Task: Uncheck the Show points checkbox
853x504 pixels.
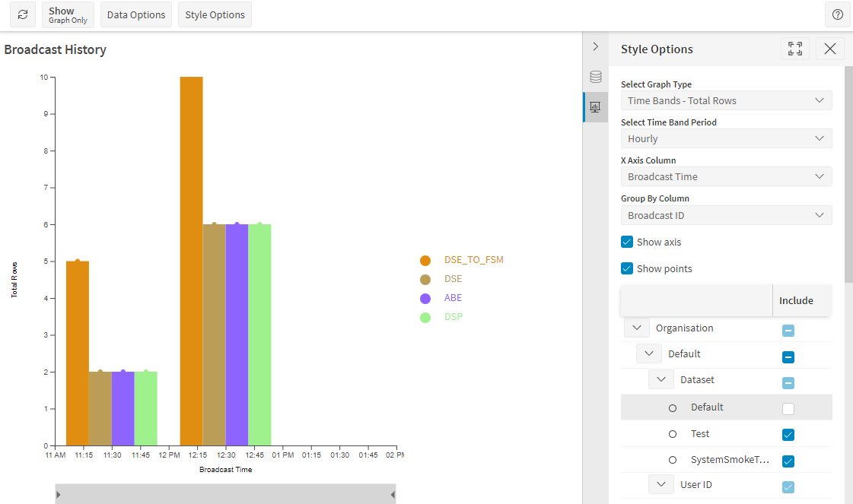Action: (627, 268)
